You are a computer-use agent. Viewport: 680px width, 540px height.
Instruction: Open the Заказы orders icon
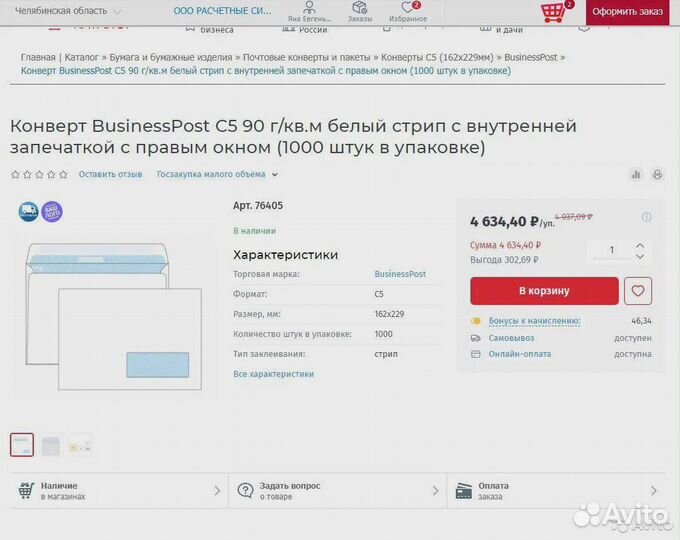pos(360,7)
